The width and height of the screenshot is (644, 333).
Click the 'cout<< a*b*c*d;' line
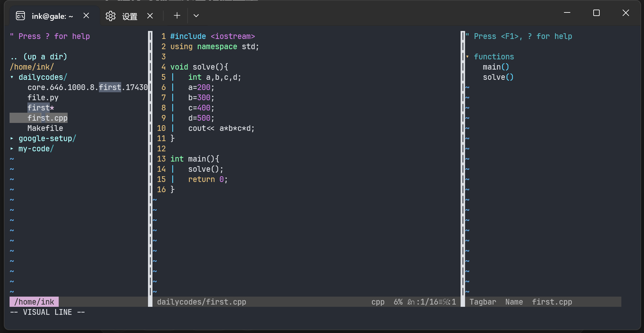coord(221,128)
